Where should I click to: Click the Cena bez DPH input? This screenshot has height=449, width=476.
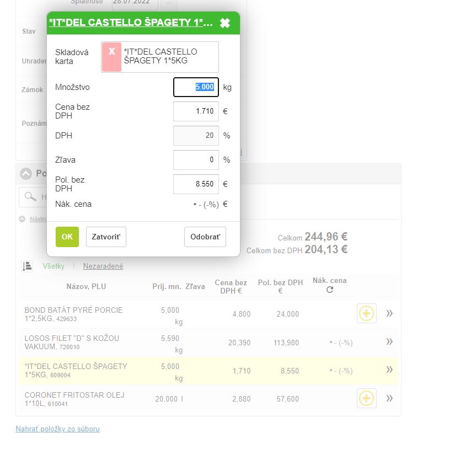[x=196, y=111]
